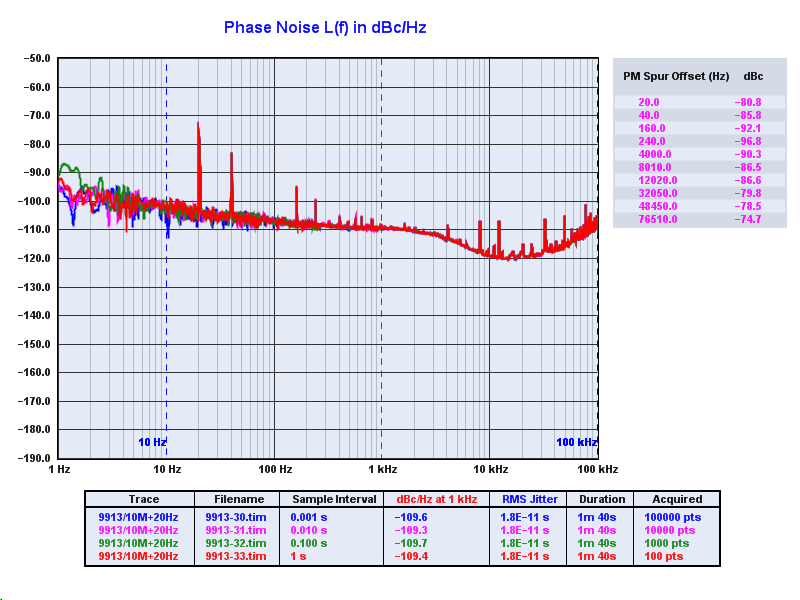Select the 48450.0 Hz spur offset value

(x=658, y=207)
